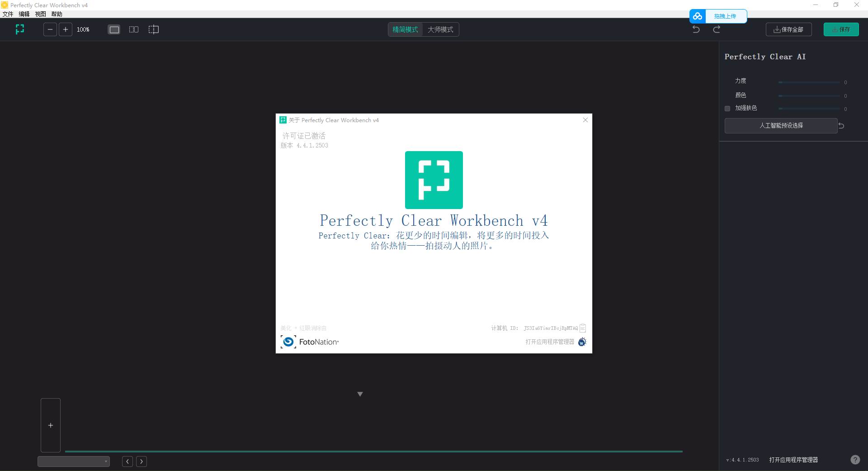The image size is (868, 471).
Task: Go to the previous image with left chevron
Action: tap(127, 461)
